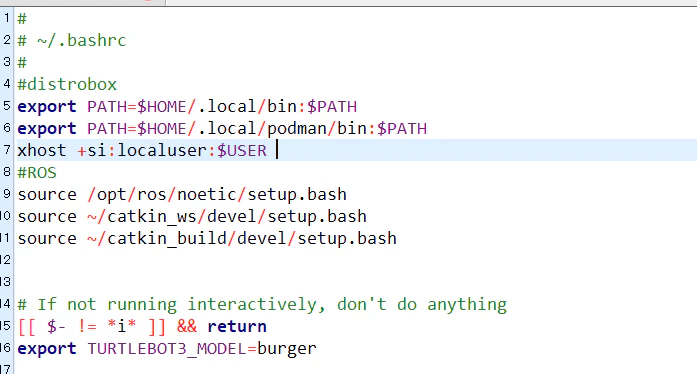Click line number 5 in the gutter

pyautogui.click(x=7, y=106)
